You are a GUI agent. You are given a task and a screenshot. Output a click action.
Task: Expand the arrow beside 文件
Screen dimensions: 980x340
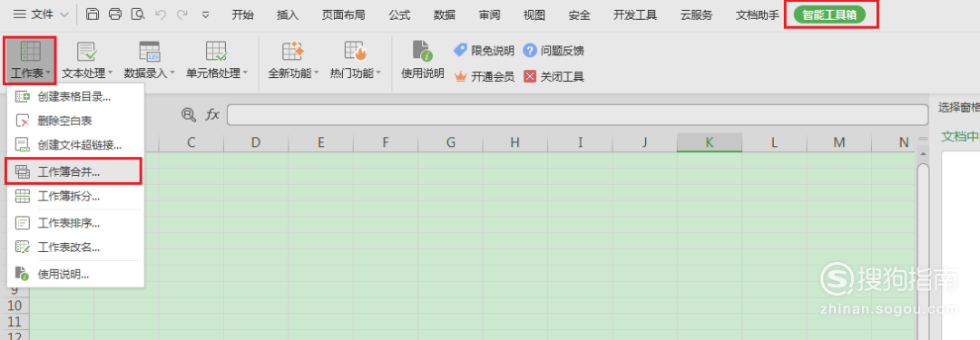(65, 15)
